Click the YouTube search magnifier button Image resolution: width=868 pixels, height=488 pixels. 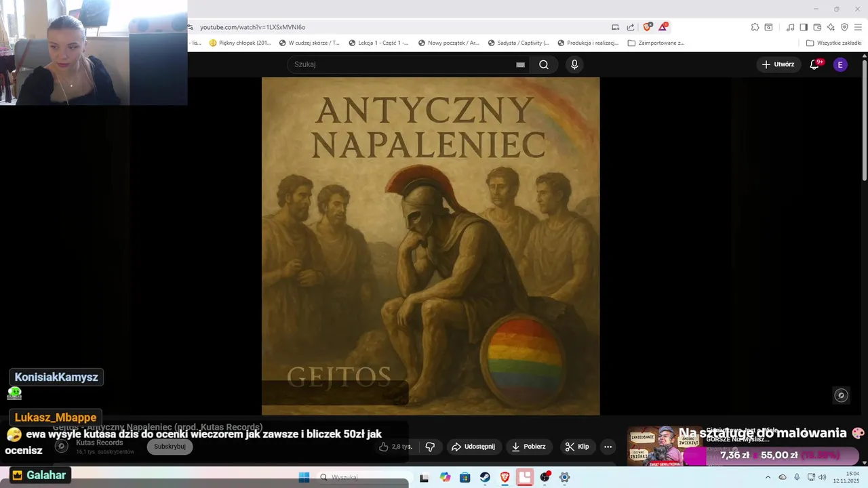pos(544,64)
